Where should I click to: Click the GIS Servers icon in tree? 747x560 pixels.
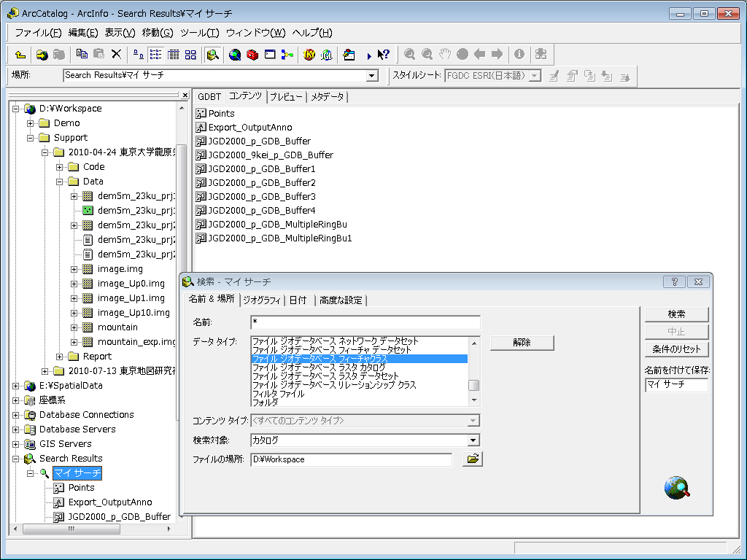tap(29, 444)
